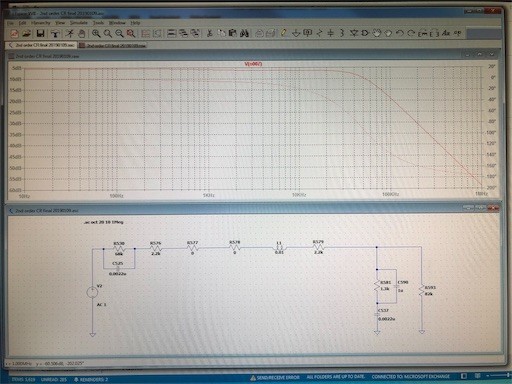Click resistor R579 in the schematic
This screenshot has height=384, width=512.
(318, 247)
